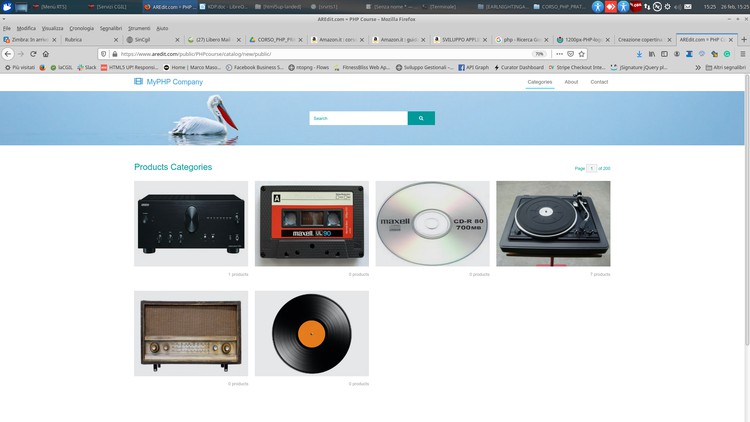The width and height of the screenshot is (750, 422).
Task: Open the Stripe Checkout bookmark
Action: pos(577,67)
